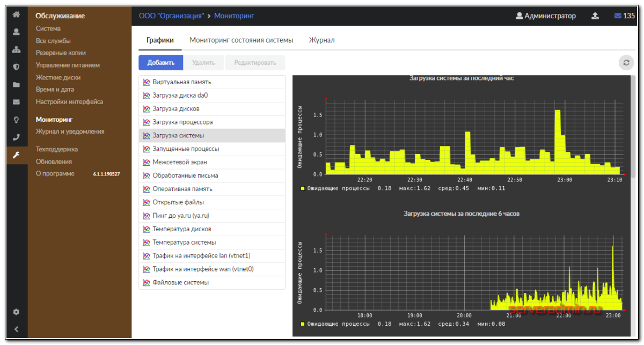Click the refresh graphs icon button

pos(626,63)
